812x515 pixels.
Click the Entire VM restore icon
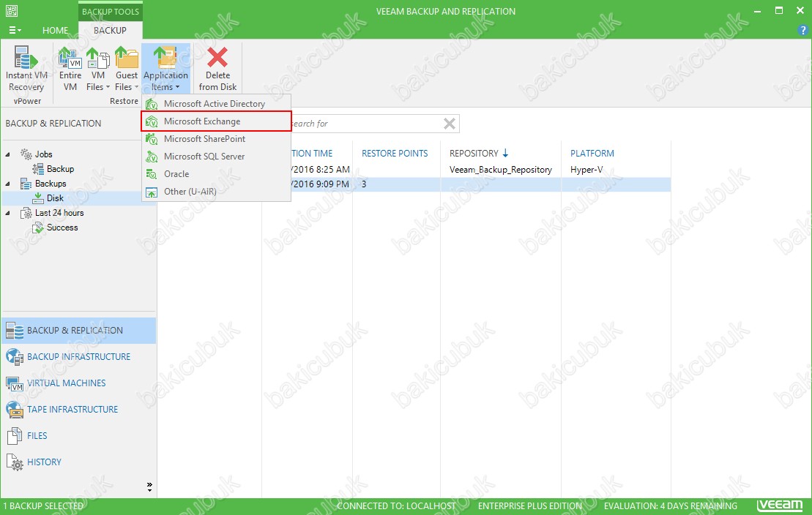tap(70, 57)
